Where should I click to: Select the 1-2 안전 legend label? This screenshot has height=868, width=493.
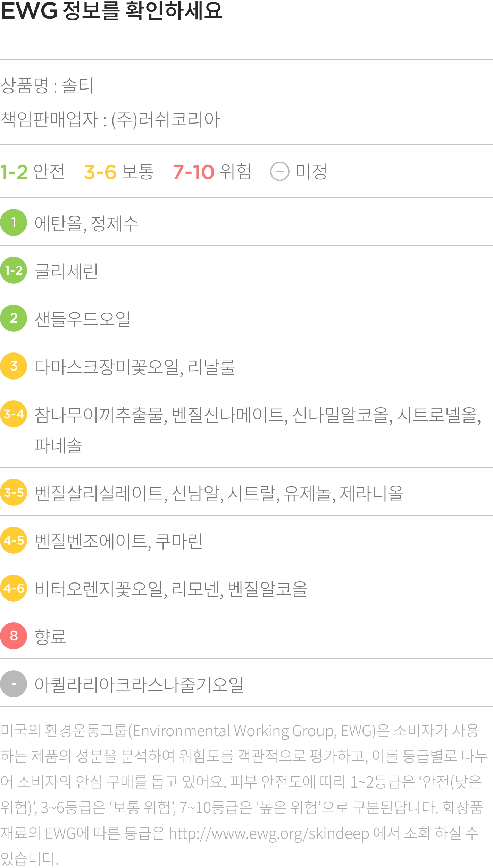[32, 172]
